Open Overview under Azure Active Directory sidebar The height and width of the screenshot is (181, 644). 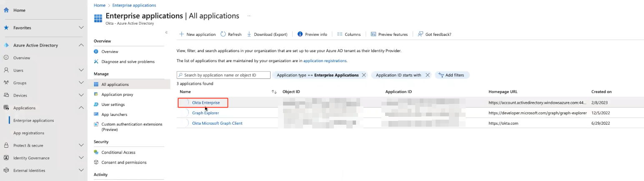pyautogui.click(x=22, y=58)
